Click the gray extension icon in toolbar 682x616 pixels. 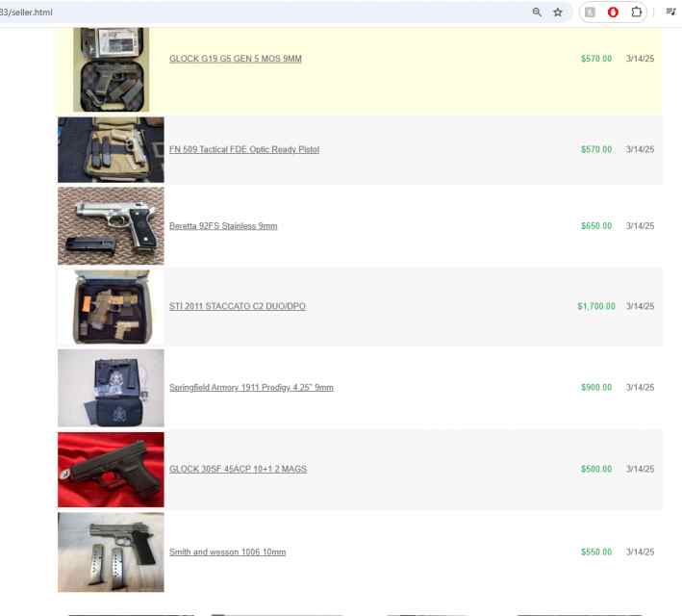(x=590, y=13)
